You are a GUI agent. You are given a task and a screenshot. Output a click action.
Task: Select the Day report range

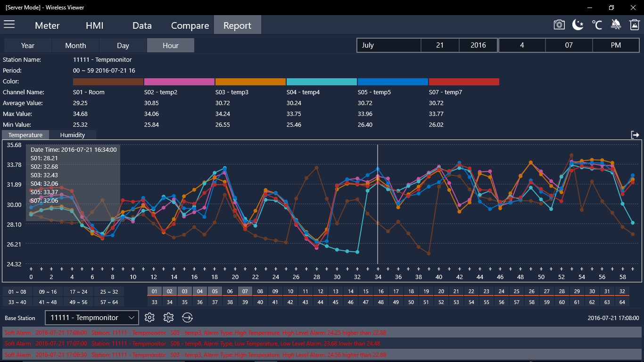click(x=123, y=45)
